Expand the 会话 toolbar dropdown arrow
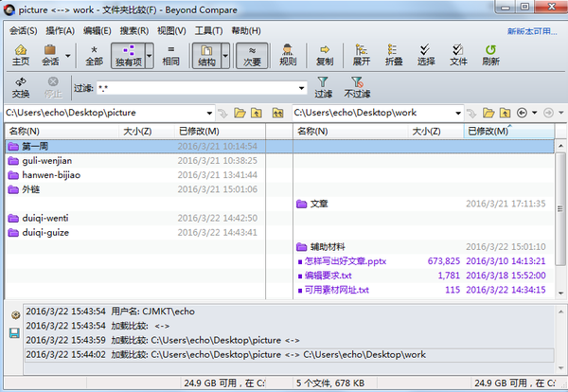The image size is (568, 392). 68,56
